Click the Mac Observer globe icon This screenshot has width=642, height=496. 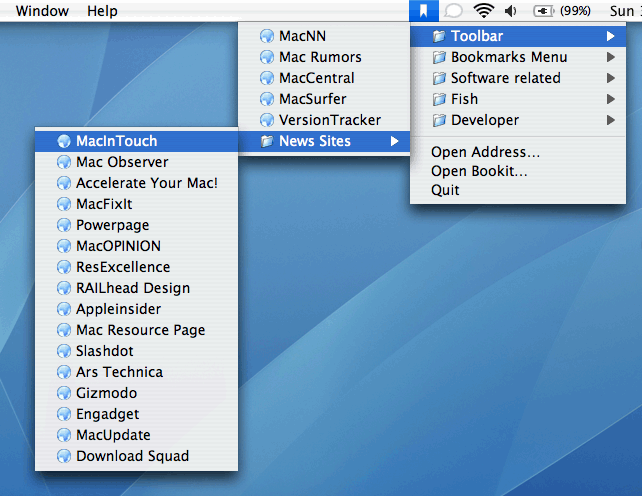(64, 162)
